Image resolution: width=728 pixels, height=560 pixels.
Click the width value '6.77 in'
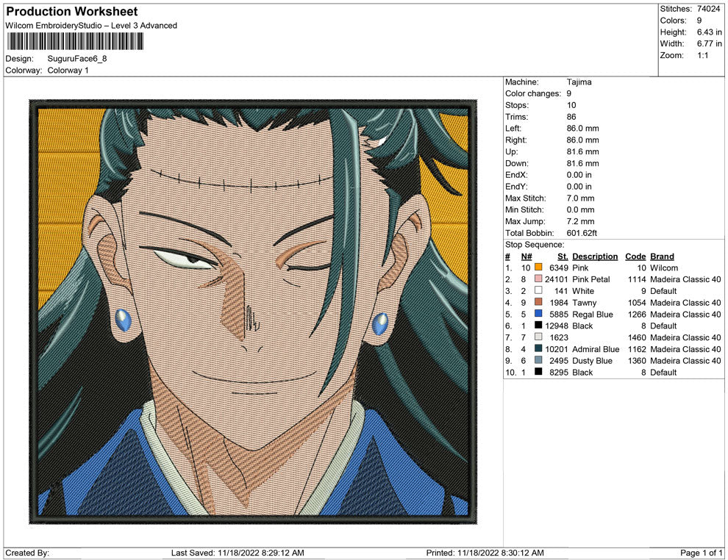point(710,43)
